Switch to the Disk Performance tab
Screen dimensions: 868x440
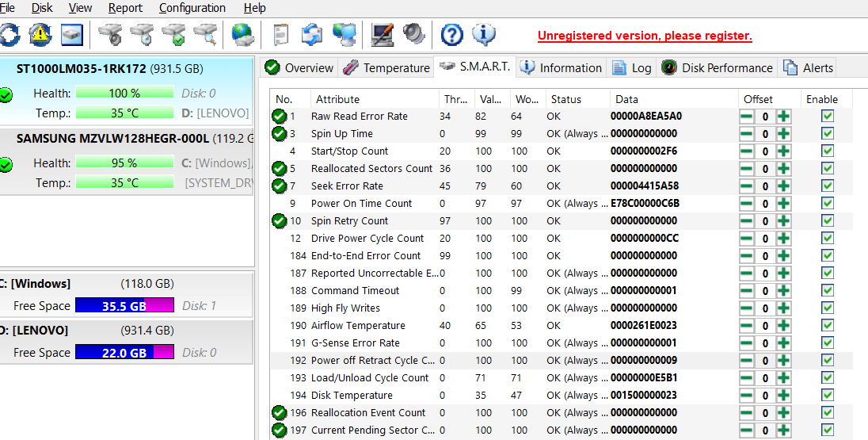(x=717, y=67)
